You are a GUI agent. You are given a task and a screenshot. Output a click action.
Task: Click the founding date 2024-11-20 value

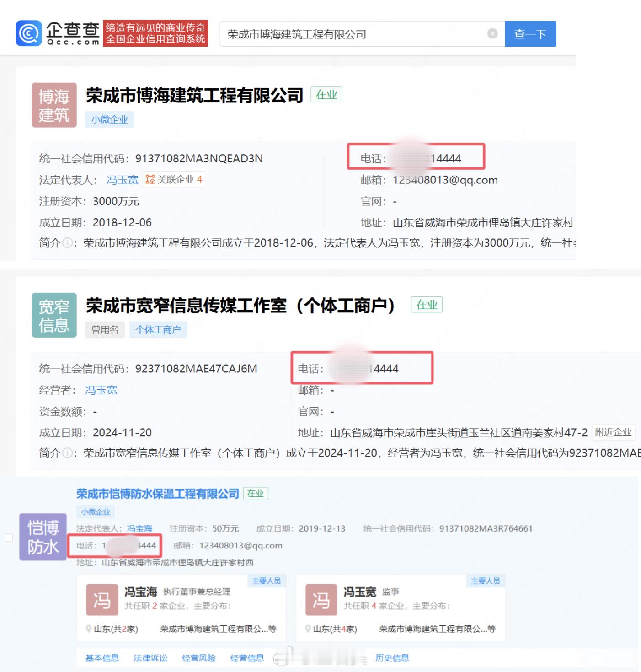pos(122,432)
